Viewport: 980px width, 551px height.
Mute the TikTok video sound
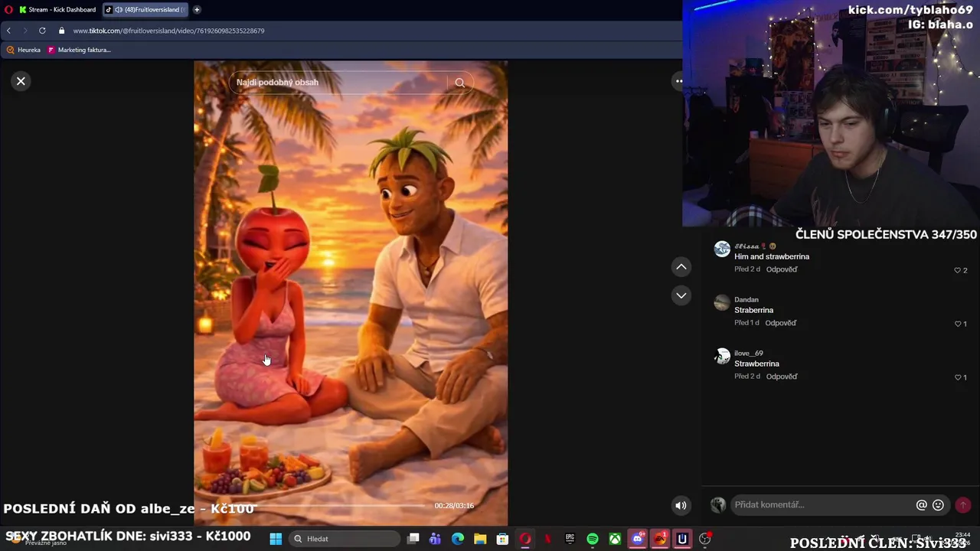tap(680, 505)
